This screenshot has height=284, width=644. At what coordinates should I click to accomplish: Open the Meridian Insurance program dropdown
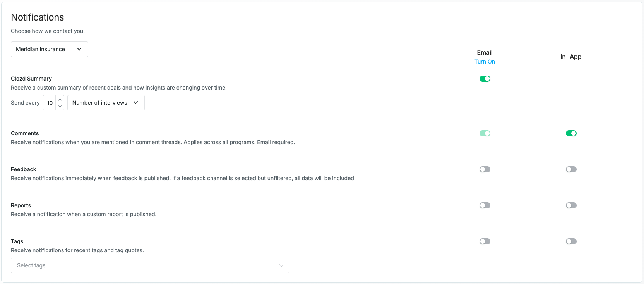click(x=50, y=49)
